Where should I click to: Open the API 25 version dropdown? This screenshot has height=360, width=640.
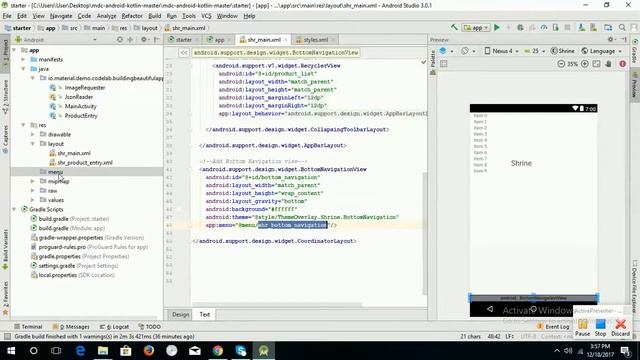tap(535, 51)
